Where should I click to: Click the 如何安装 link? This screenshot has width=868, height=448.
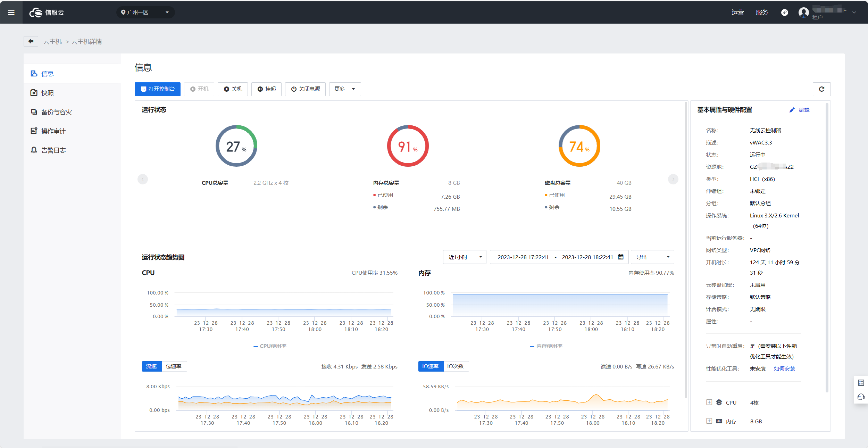(784, 368)
